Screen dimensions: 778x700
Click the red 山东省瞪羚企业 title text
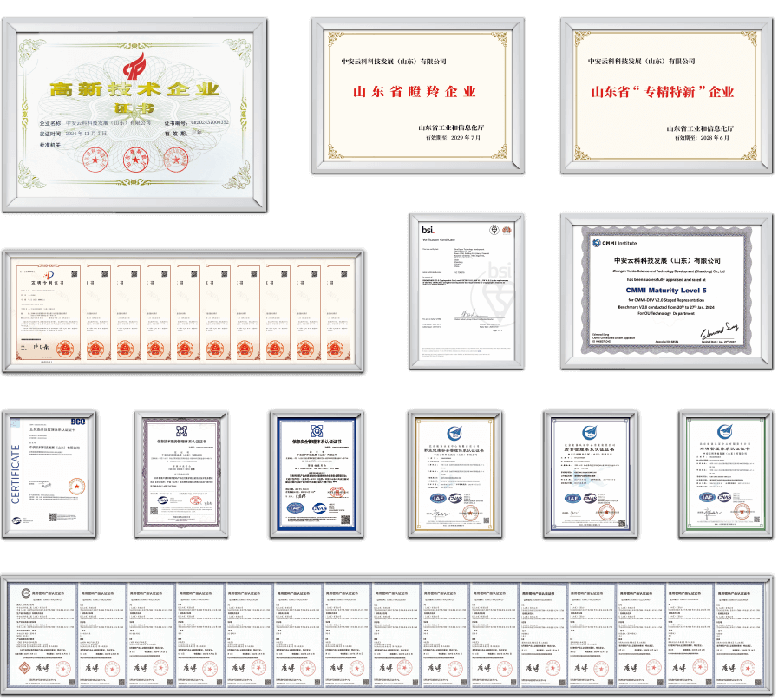[414, 91]
